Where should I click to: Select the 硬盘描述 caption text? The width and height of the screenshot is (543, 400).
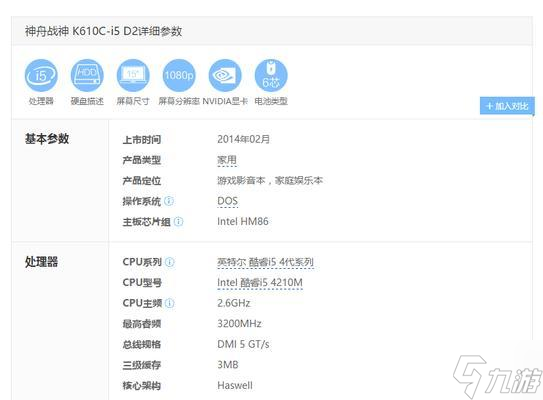coord(87,101)
